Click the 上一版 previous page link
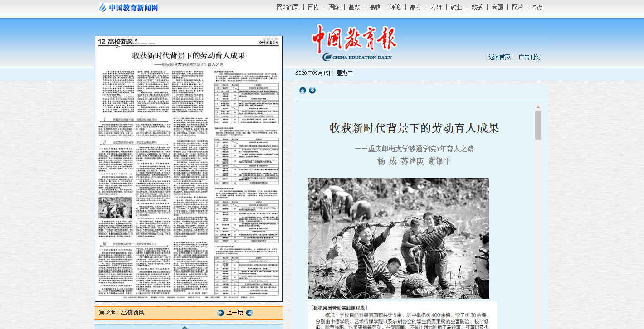644x329 pixels. (x=234, y=313)
